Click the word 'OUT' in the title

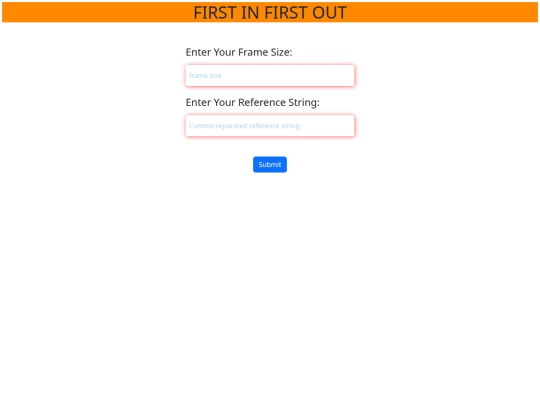pos(329,13)
